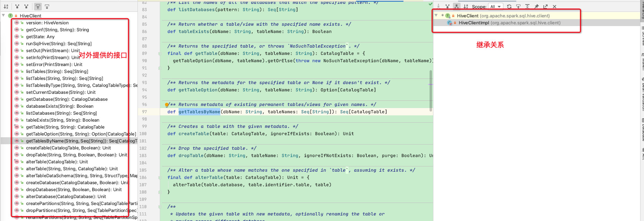Select runSqlHive(String): Seq[String] member
Screen dimensions: 644x221
(x=59, y=43)
